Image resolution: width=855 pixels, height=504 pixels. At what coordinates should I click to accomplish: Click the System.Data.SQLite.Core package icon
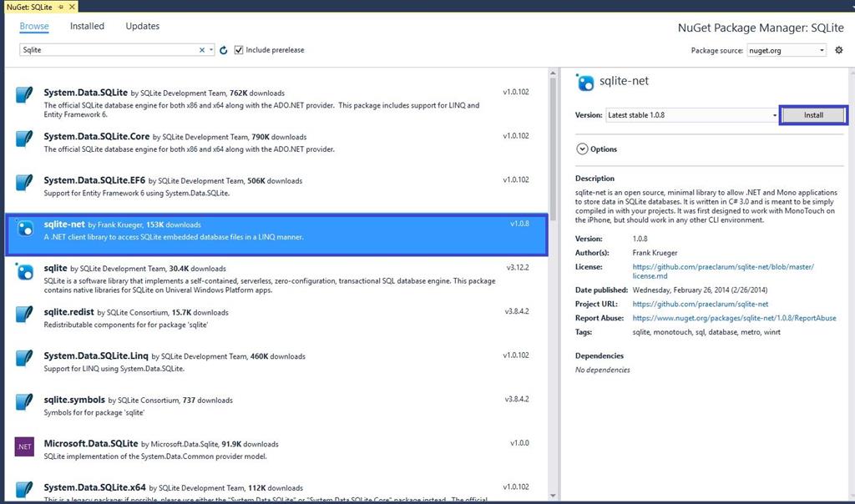pos(24,139)
